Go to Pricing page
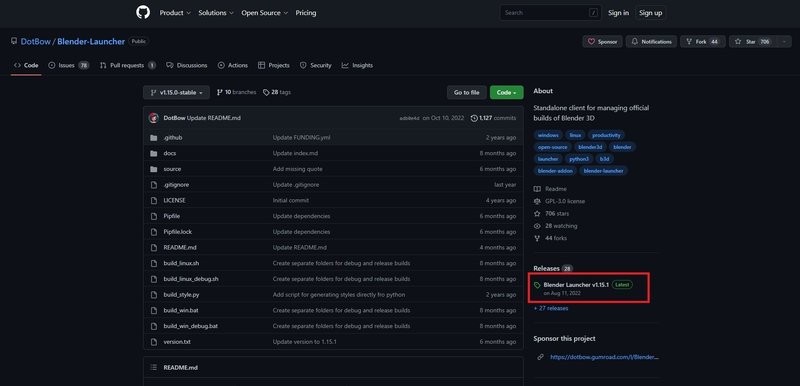 point(306,13)
